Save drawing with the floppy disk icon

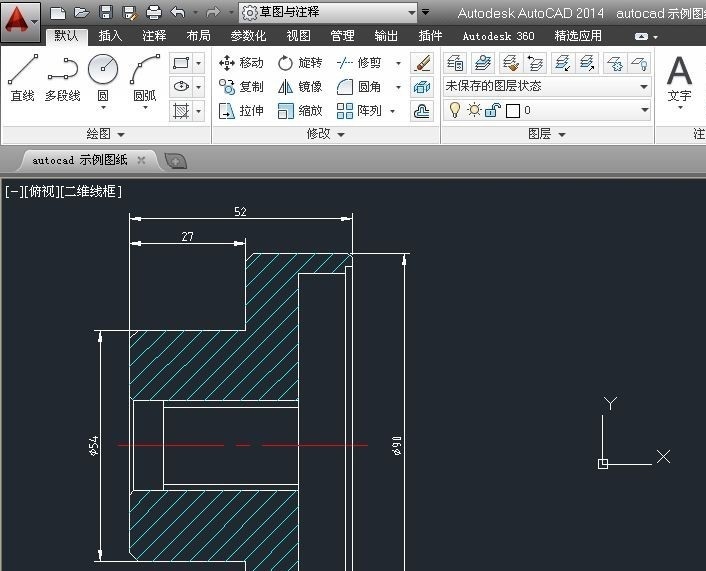pyautogui.click(x=106, y=13)
